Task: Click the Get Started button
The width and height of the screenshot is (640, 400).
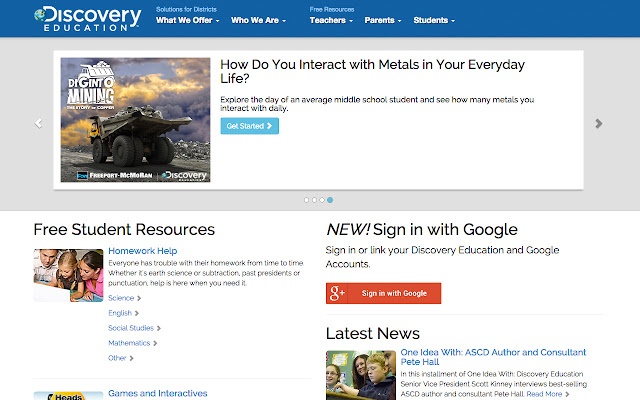Action: tap(249, 126)
